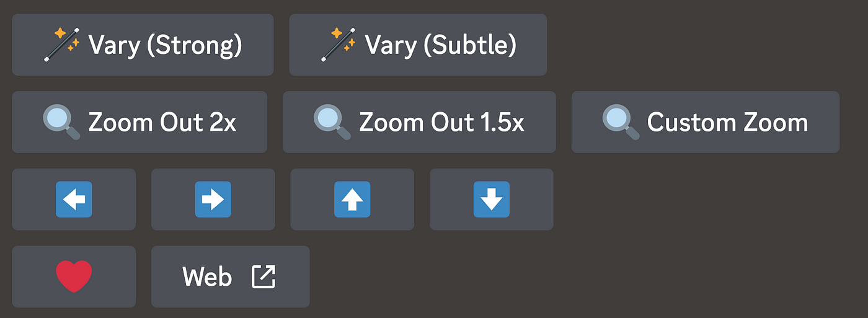
Task: Click the "Web" text label
Action: coord(207,277)
